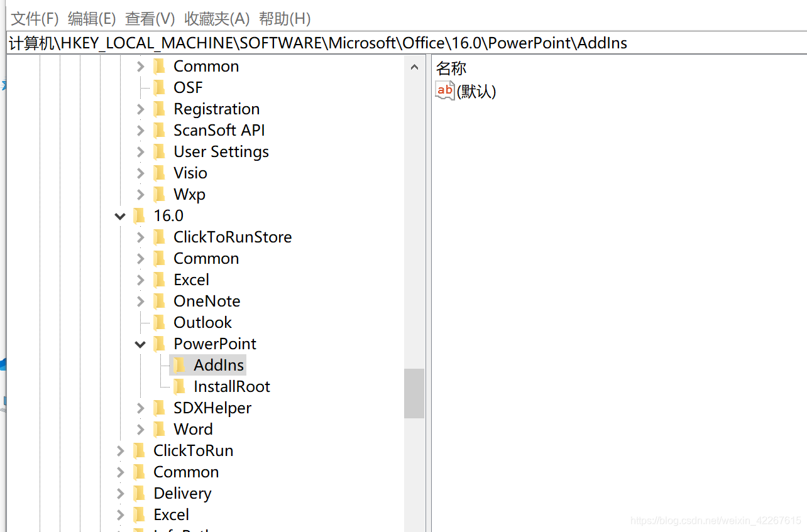Viewport: 807px width, 532px height.
Task: Click the InstallRoot folder icon
Action: tap(179, 386)
